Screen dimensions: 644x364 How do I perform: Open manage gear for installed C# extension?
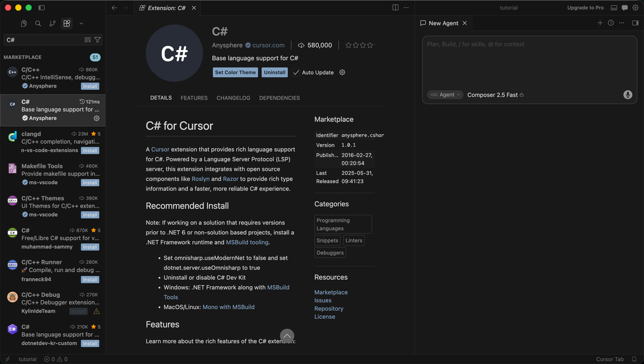[97, 118]
